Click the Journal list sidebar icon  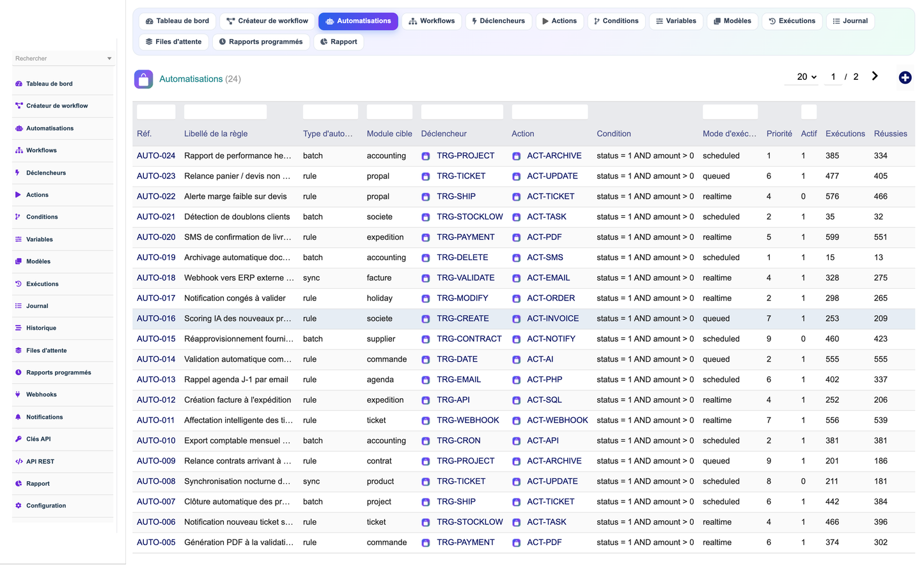(19, 306)
